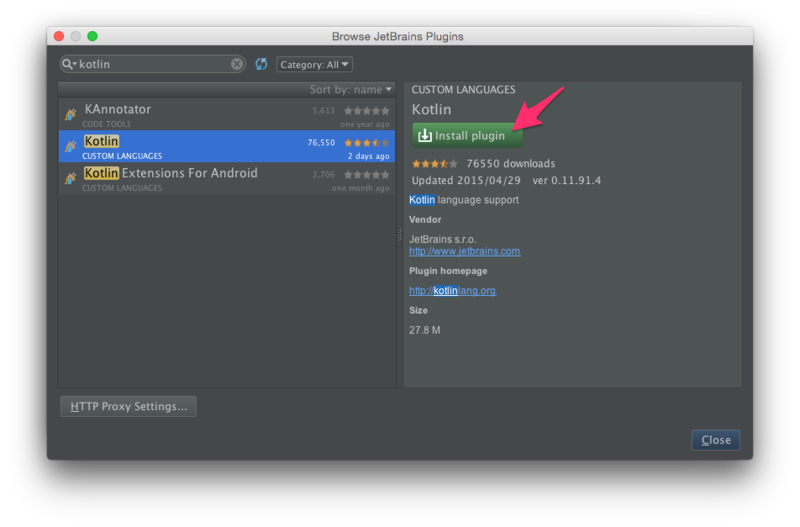Click the Install plugin download icon
Viewport: 800px width, 527px height.
coord(424,136)
